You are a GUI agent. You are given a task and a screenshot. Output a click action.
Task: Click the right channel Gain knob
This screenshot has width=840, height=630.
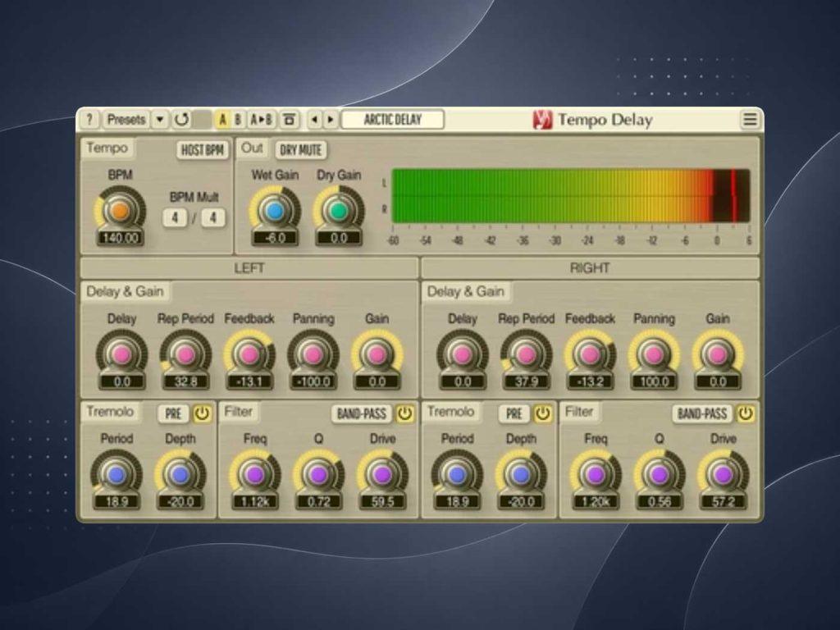pyautogui.click(x=717, y=354)
